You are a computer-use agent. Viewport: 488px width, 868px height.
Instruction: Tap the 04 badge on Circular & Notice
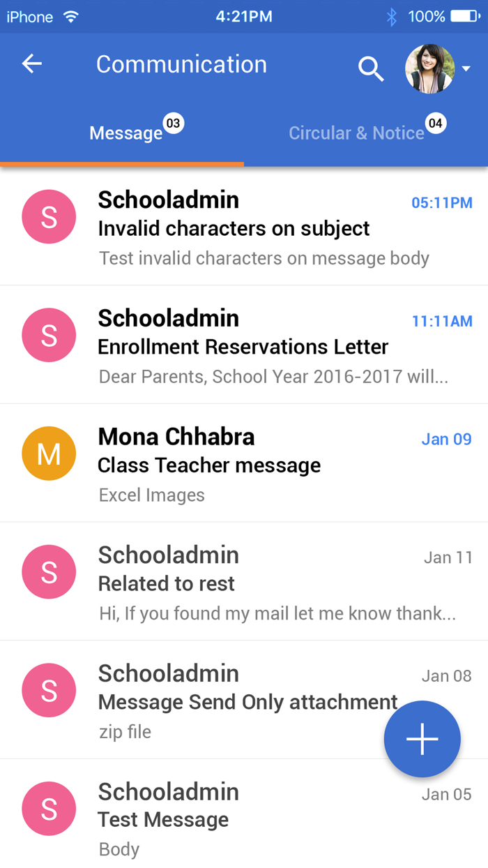point(435,124)
